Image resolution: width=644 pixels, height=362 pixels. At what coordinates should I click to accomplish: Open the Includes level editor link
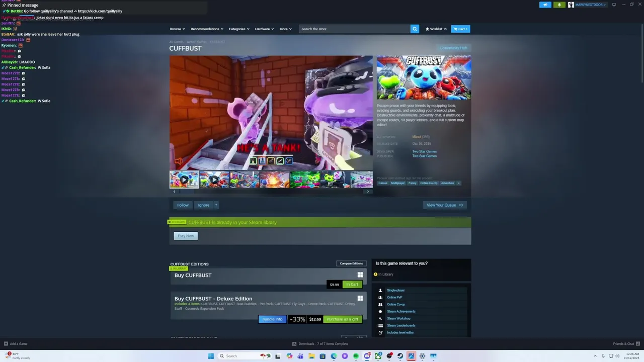[400, 332]
